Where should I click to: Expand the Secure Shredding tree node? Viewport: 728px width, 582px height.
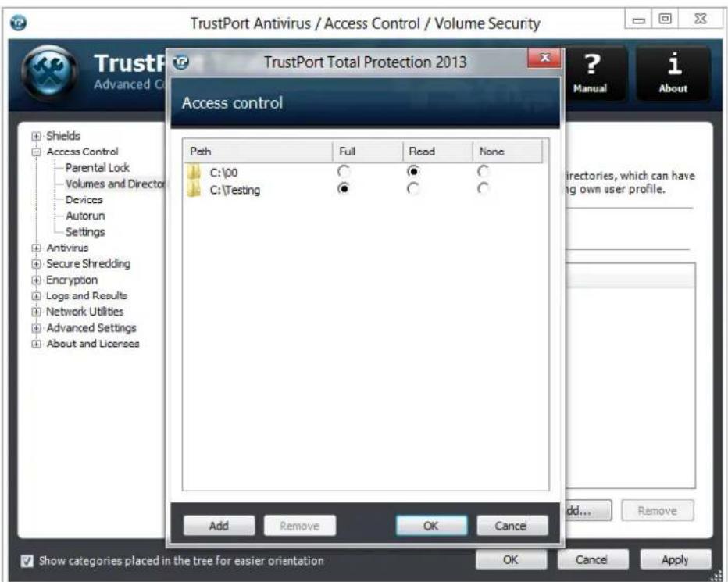click(x=36, y=264)
